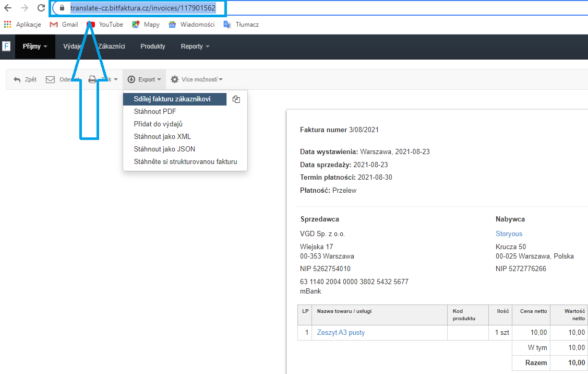Select the URL in the address bar
588x374 pixels.
point(143,8)
